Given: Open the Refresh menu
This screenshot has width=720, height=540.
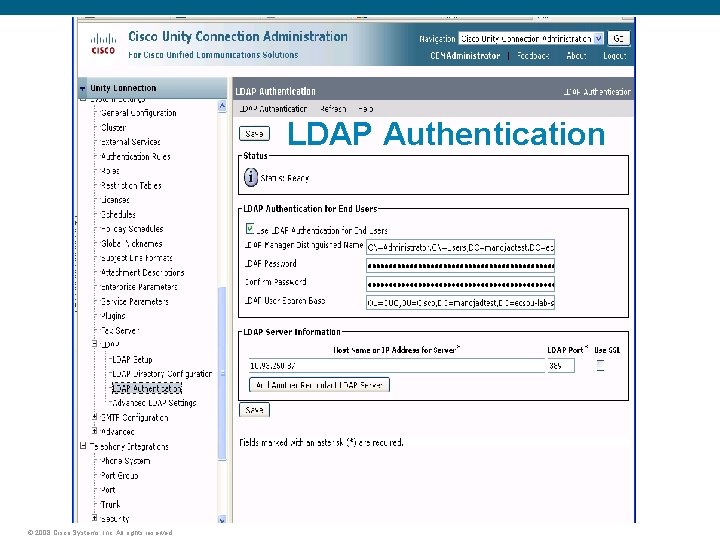Looking at the screenshot, I should (x=333, y=109).
